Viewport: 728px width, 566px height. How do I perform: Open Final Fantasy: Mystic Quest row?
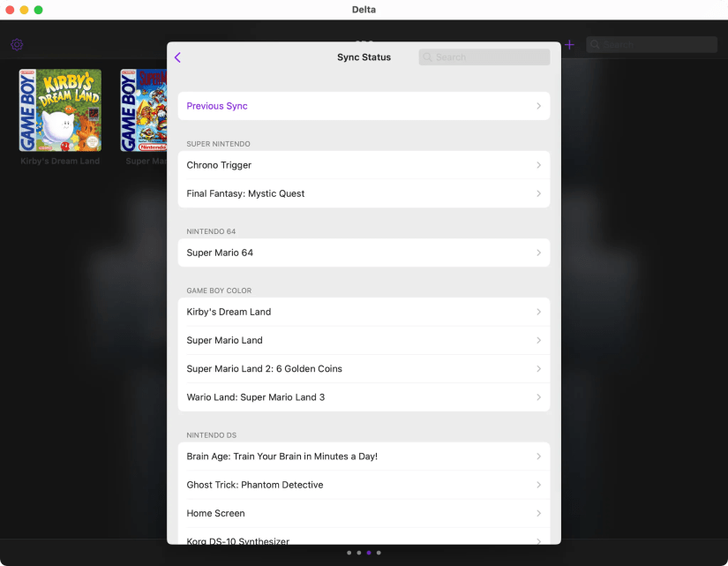364,193
